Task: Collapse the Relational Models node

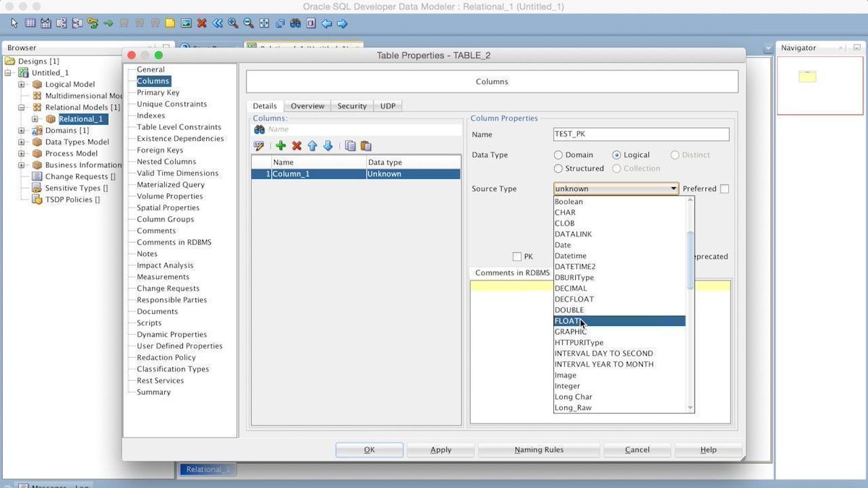Action: pyautogui.click(x=22, y=108)
